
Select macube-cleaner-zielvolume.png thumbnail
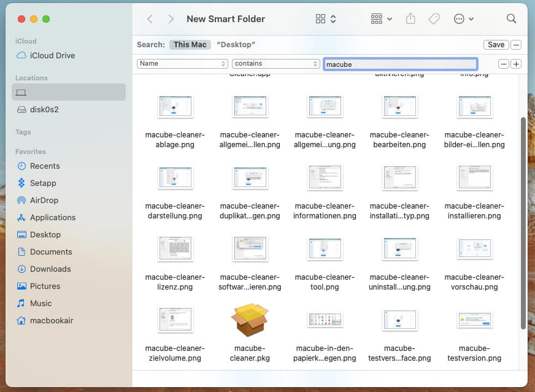(x=175, y=320)
